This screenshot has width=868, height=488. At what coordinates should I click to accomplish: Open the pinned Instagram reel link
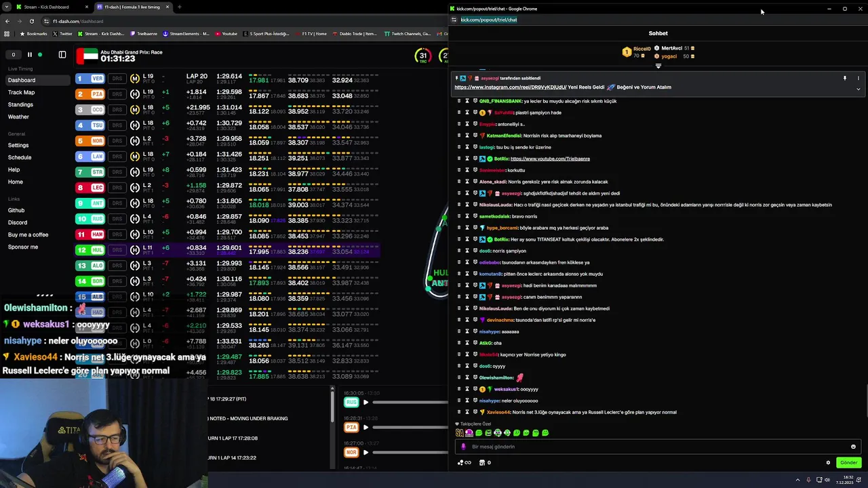510,87
